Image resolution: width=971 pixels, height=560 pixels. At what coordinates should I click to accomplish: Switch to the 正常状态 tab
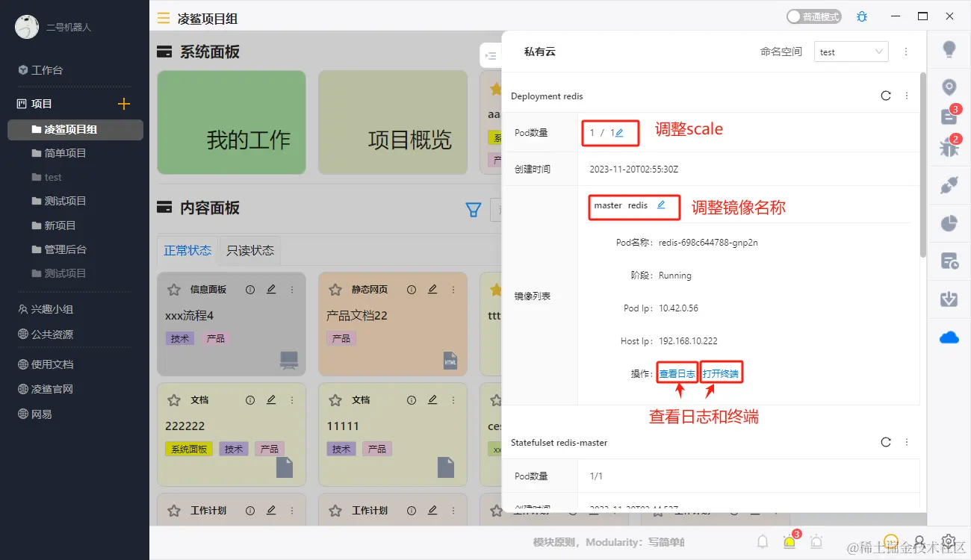[187, 251]
